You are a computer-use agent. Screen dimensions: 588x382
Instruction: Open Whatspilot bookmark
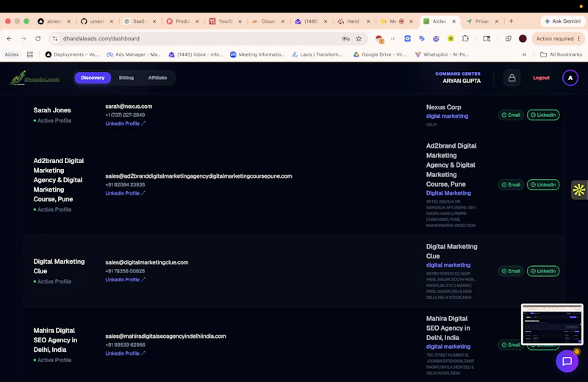[442, 54]
